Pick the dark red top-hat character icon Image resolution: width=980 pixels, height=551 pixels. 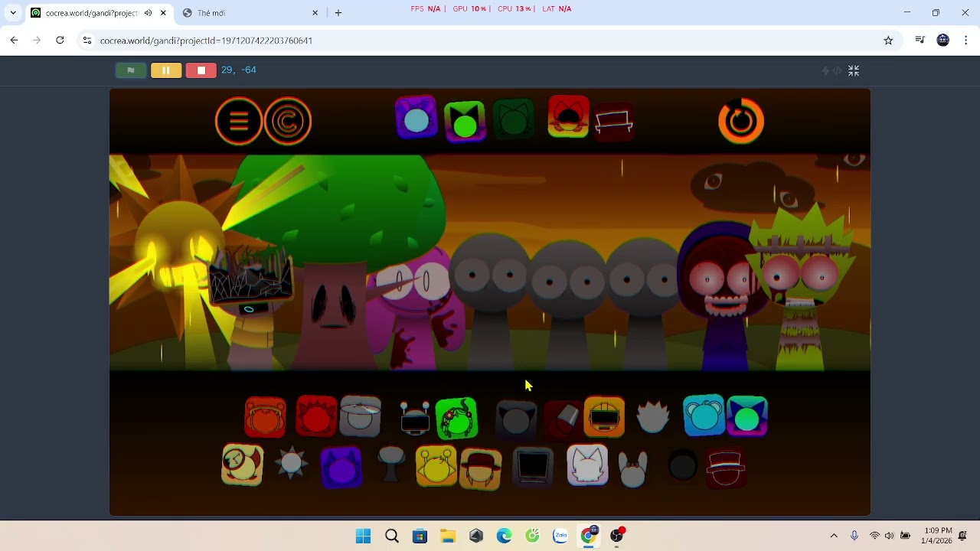[x=726, y=468]
